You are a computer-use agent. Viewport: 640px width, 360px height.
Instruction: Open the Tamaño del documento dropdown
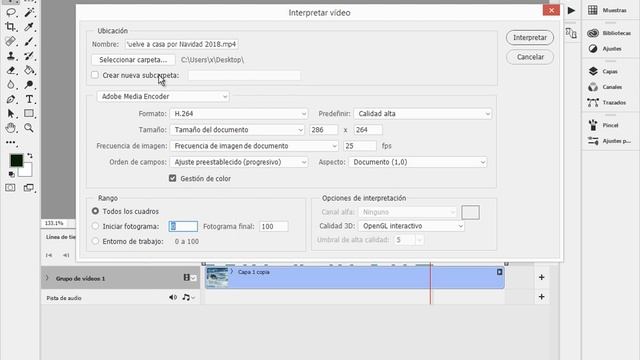click(237, 130)
